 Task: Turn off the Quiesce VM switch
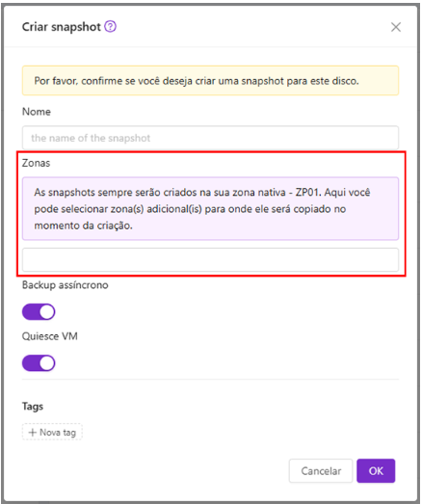[39, 363]
